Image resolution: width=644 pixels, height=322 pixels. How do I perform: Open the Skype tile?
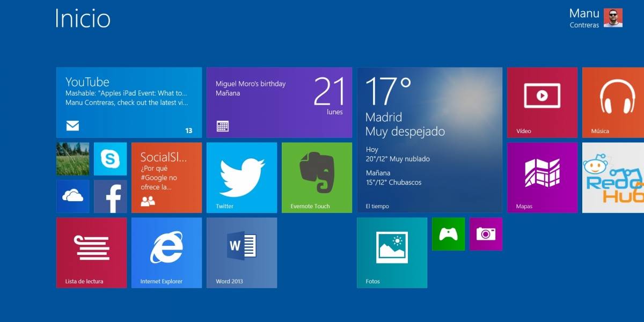110,159
